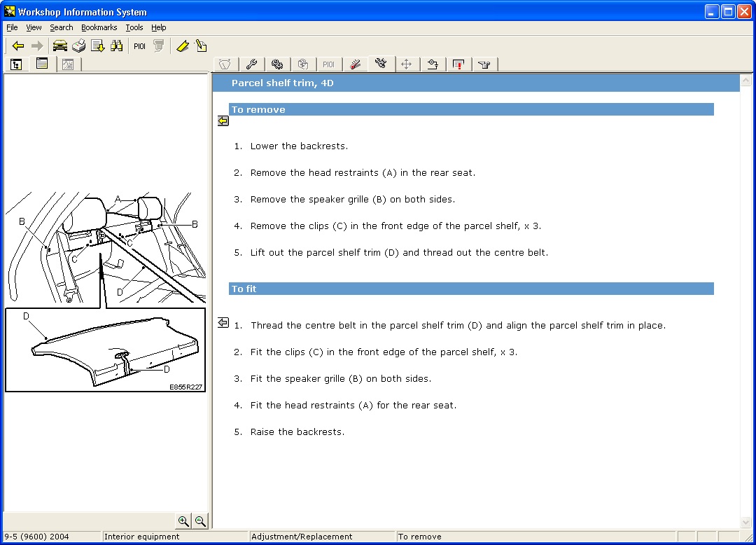Open the Tools menu
The width and height of the screenshot is (756, 545).
(134, 27)
